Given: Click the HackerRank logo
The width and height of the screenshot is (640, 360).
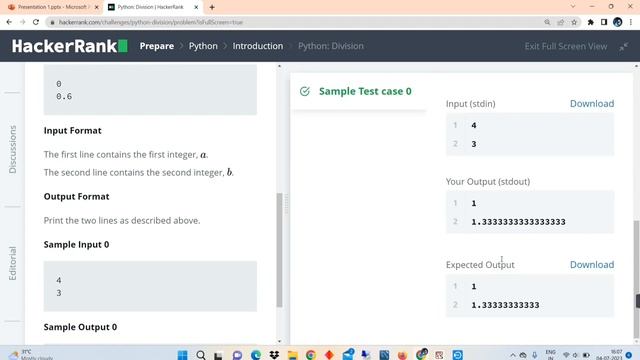Looking at the screenshot, I should [69, 46].
